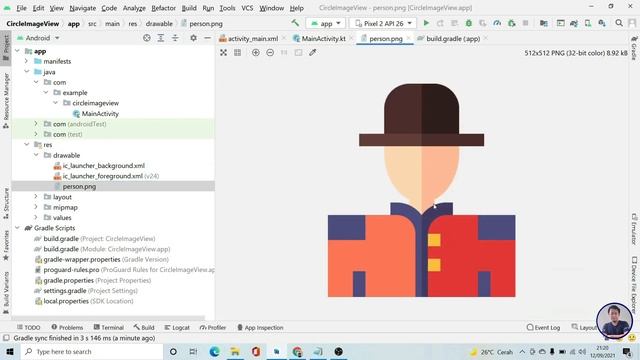Click the drawable breadcrumb in navigation bar
Viewport: 640px width, 360px height.
coord(159,24)
